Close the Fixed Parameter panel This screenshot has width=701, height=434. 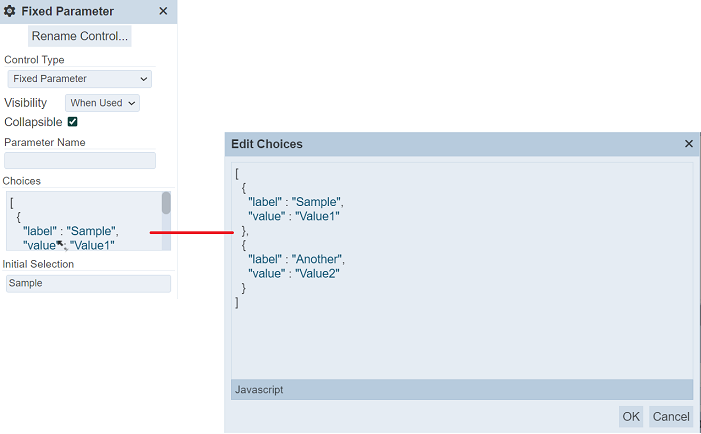pyautogui.click(x=164, y=12)
